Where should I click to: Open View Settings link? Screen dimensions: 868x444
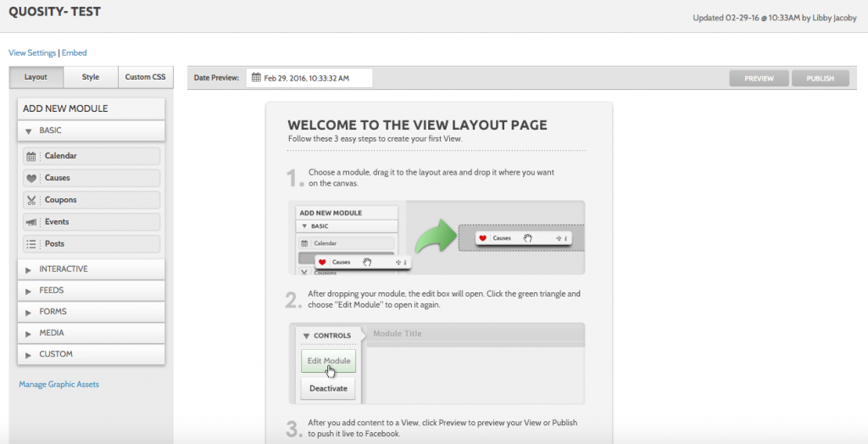(x=32, y=53)
